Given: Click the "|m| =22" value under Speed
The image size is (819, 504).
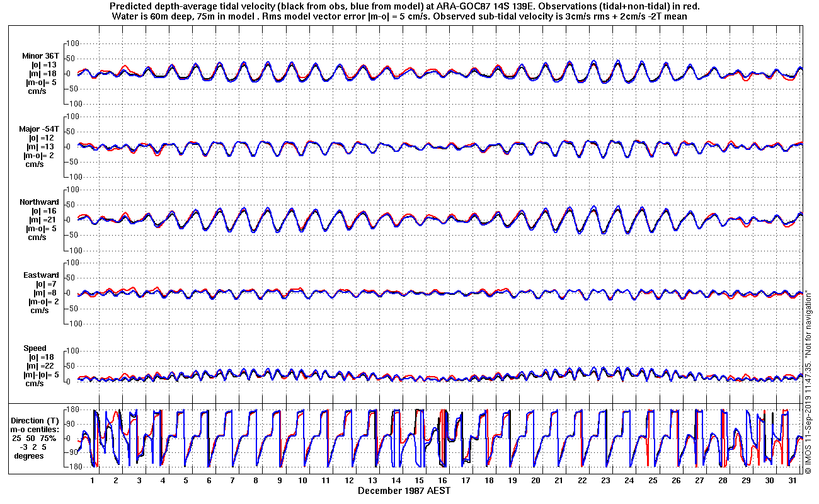Looking at the screenshot, I should (x=39, y=366).
